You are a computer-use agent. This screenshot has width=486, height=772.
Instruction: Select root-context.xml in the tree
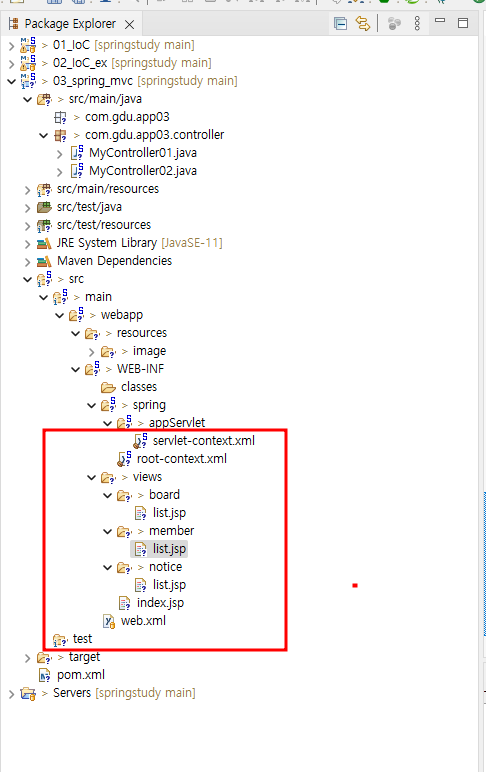(x=182, y=459)
